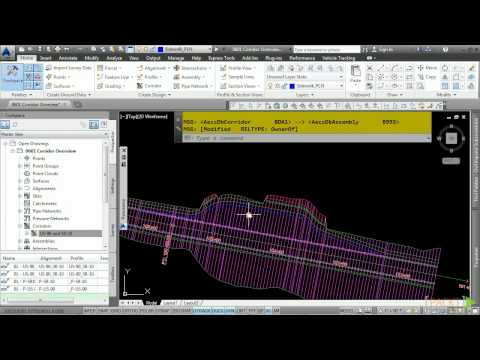Switch to the Annotate ribbon tab
Image resolution: width=480 pixels, height=360 pixels.
[x=68, y=58]
